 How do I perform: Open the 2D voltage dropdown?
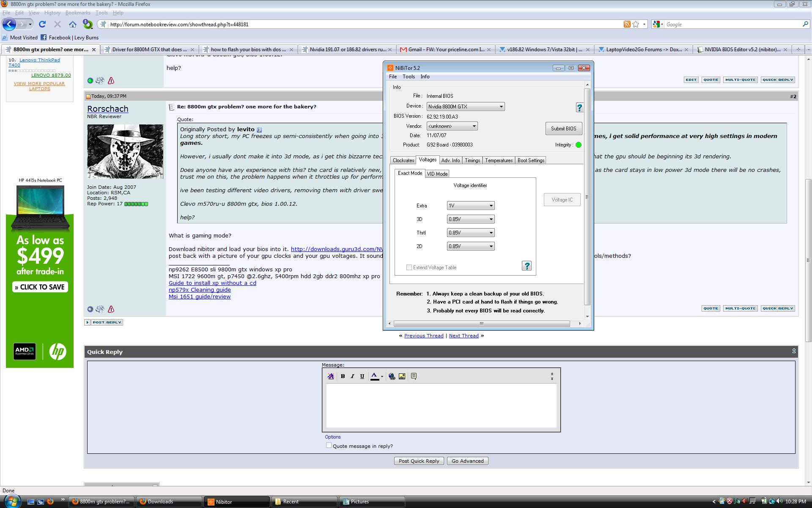(x=470, y=246)
